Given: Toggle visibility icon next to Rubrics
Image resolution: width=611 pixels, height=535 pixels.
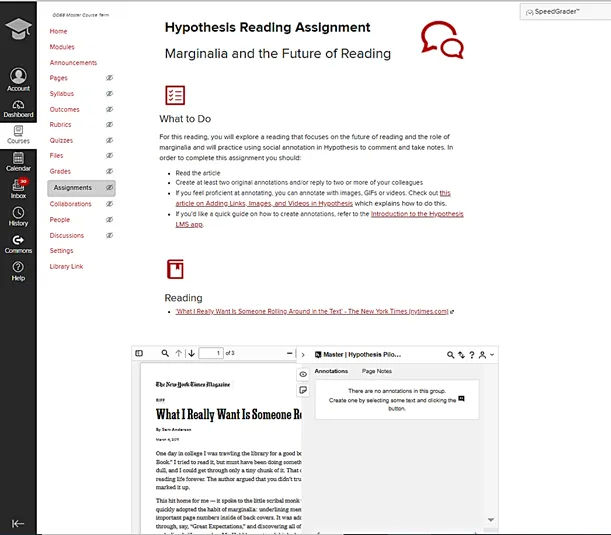Looking at the screenshot, I should (x=109, y=124).
